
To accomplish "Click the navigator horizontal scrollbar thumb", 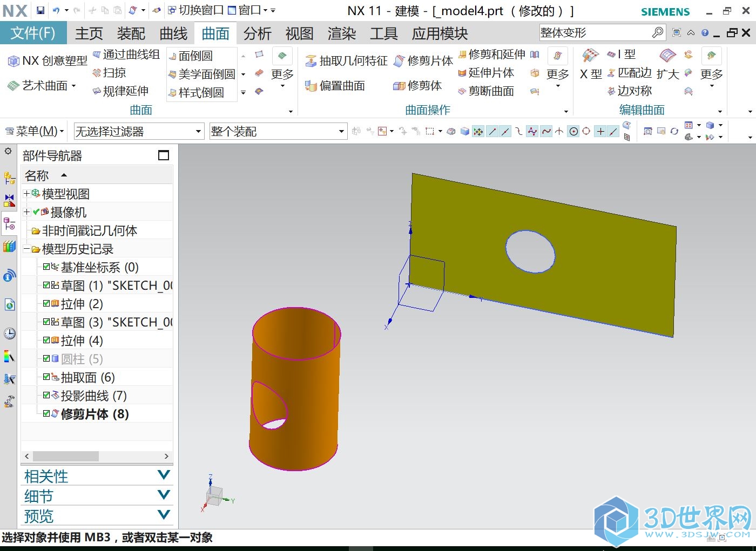I will coord(65,456).
